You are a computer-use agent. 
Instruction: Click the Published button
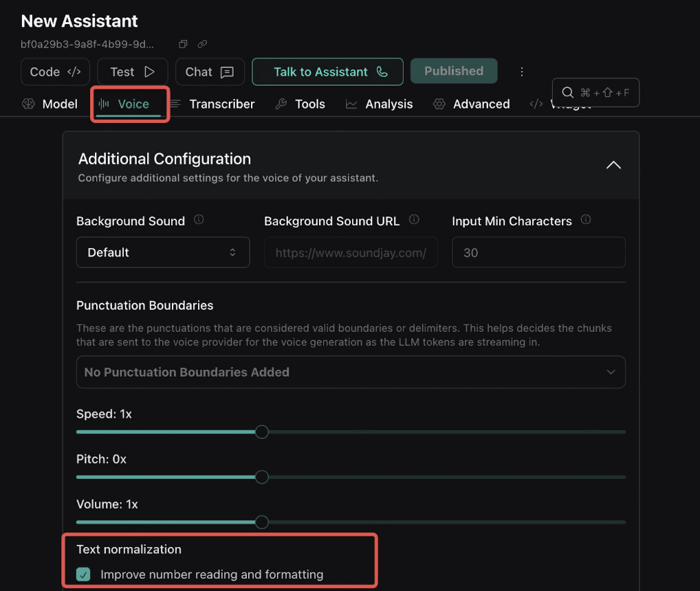coord(453,71)
